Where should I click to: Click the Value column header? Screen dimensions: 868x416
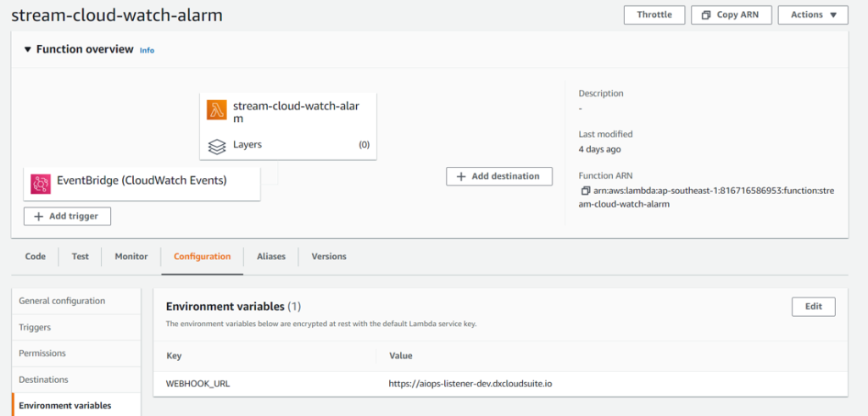(x=401, y=356)
